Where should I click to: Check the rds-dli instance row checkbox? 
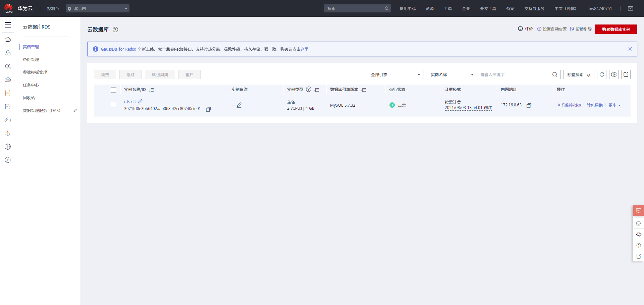[113, 105]
